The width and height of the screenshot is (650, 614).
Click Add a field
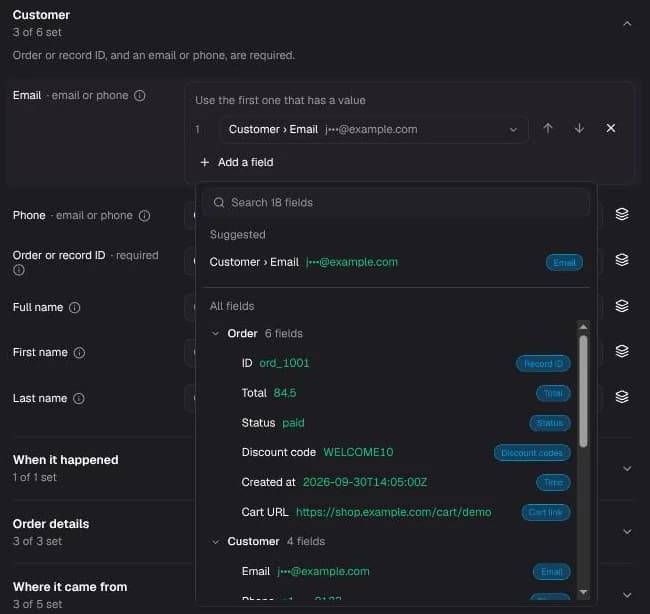coord(237,163)
